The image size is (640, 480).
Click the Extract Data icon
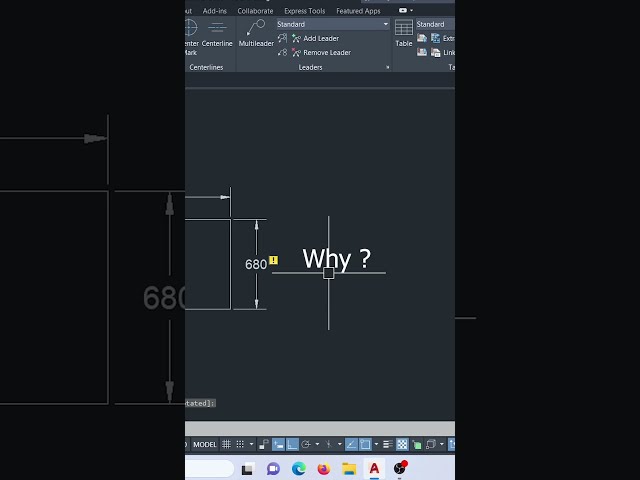pos(436,38)
